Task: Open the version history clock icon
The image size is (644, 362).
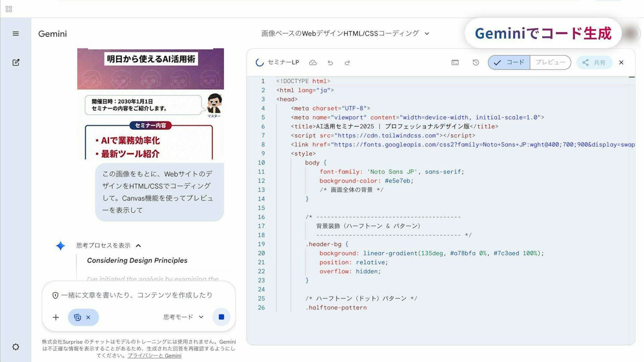Action: click(x=476, y=63)
